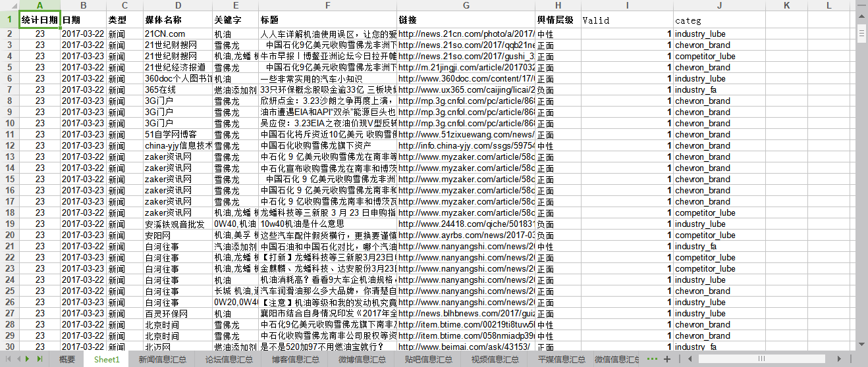
Task: Click the 链接 header cell
Action: click(466, 20)
